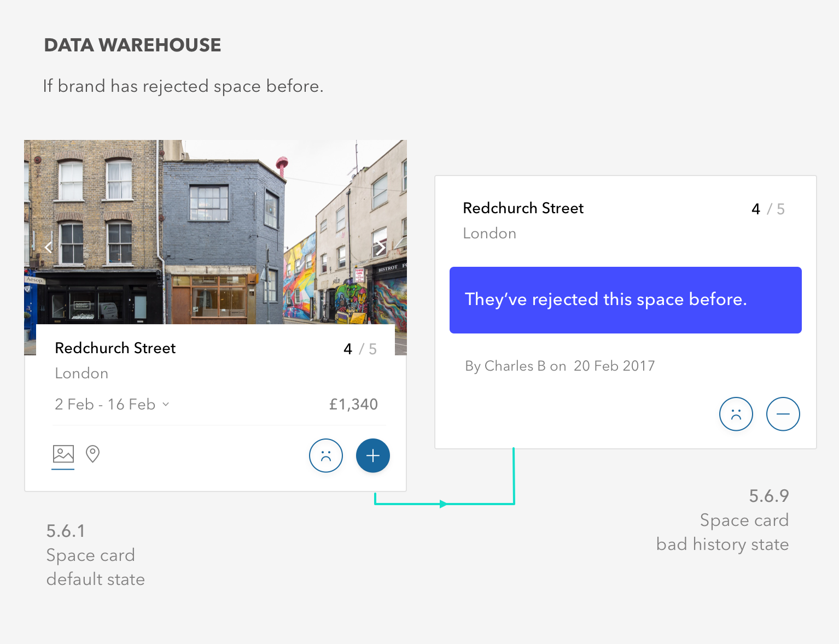The height and width of the screenshot is (644, 839).
Task: Open Redchurch Street title on default card
Action: click(115, 348)
